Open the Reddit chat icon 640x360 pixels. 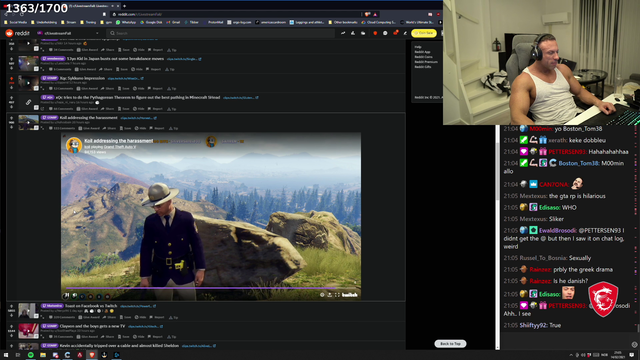[x=385, y=33]
